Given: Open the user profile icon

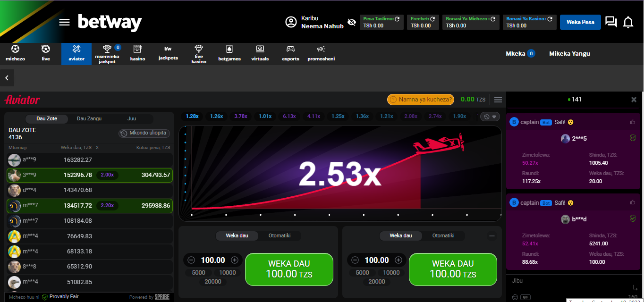Looking at the screenshot, I should pos(291,22).
